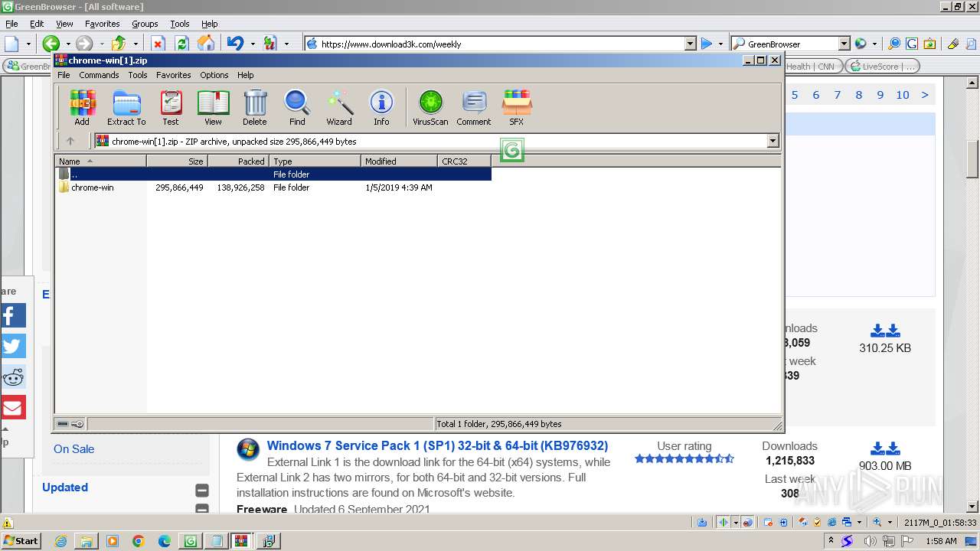Viewport: 980px width, 551px height.
Task: Start VirusScan on archive
Action: pyautogui.click(x=430, y=108)
